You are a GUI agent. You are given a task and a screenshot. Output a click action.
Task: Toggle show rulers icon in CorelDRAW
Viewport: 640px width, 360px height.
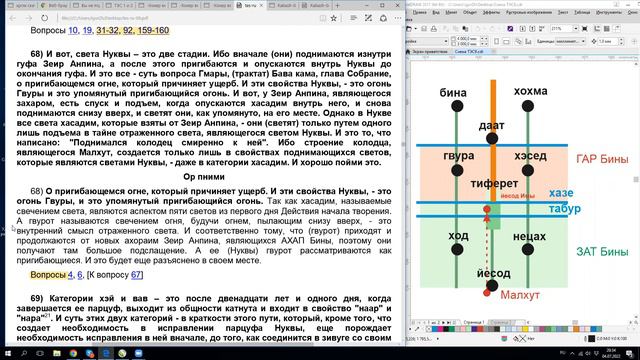tap(597, 29)
